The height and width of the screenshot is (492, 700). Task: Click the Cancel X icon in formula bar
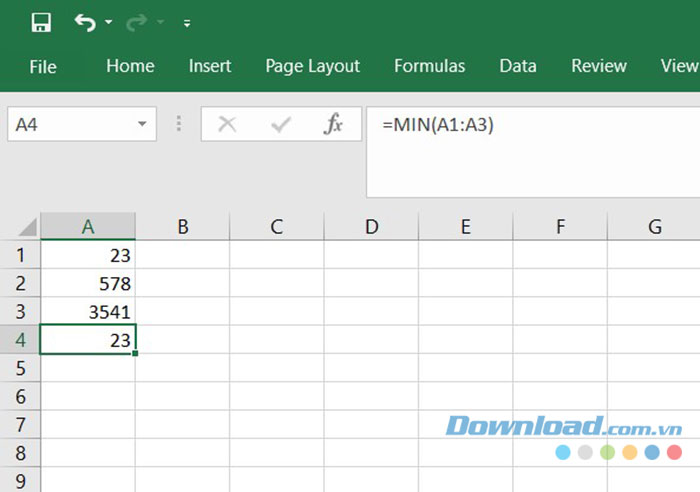tap(227, 124)
